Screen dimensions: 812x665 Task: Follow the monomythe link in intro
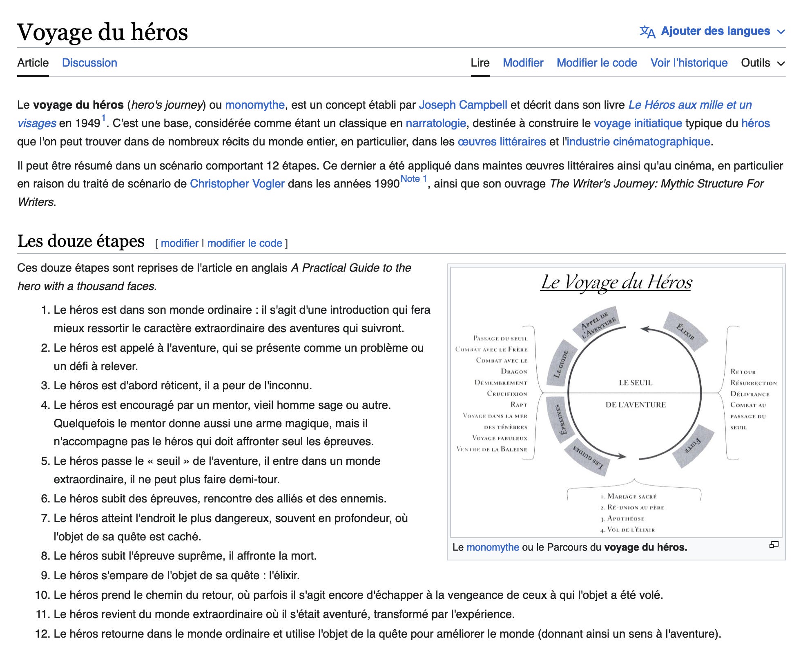255,105
